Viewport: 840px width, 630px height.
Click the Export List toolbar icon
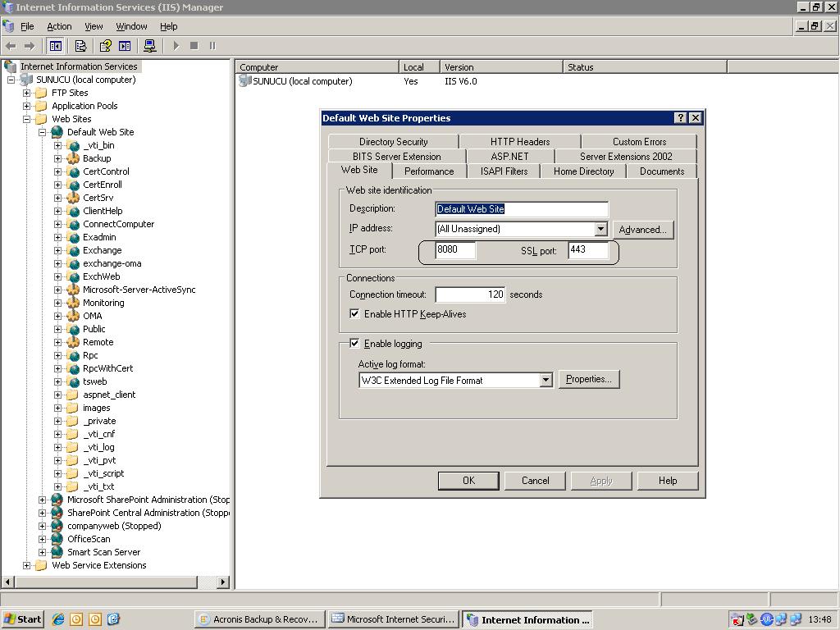(81, 46)
